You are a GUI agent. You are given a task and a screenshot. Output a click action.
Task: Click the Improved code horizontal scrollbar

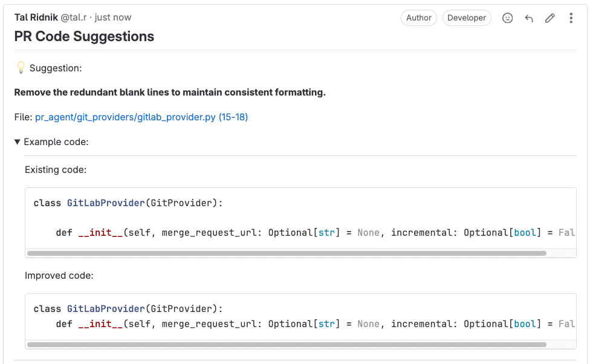(287, 345)
